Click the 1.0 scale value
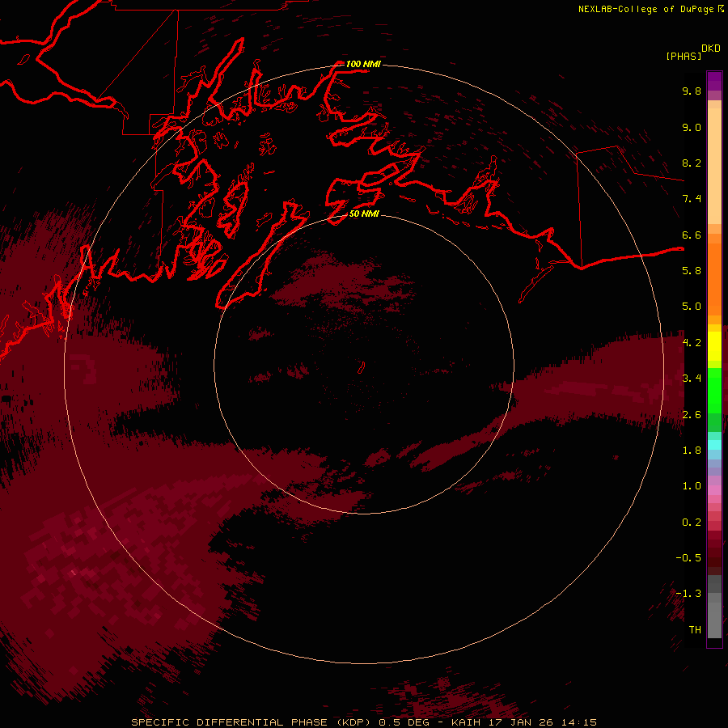The height and width of the screenshot is (728, 728). [x=692, y=486]
